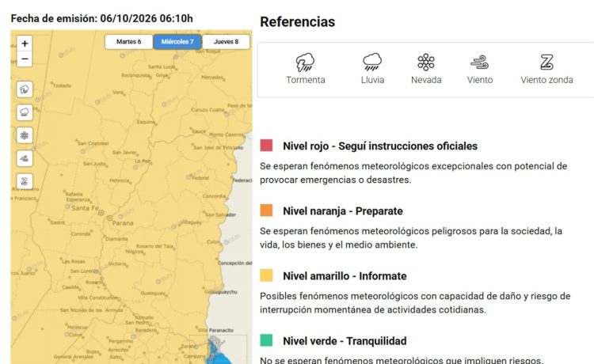Filter map by storm (Tormenta) icon

(25, 89)
